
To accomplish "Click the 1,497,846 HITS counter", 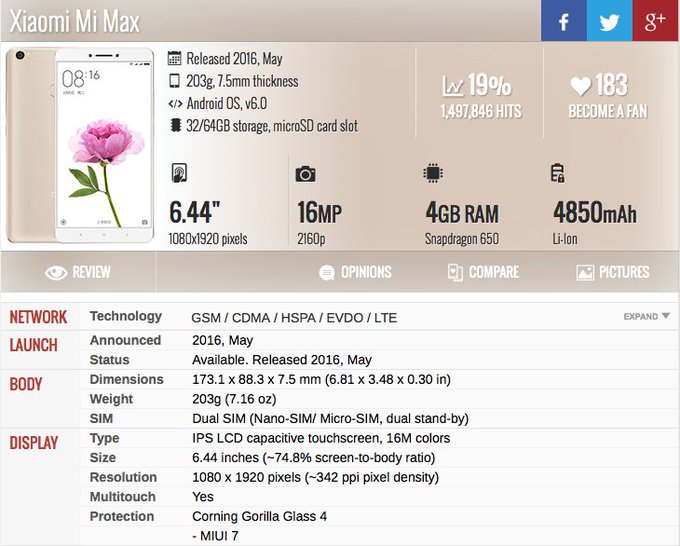I will click(x=481, y=111).
